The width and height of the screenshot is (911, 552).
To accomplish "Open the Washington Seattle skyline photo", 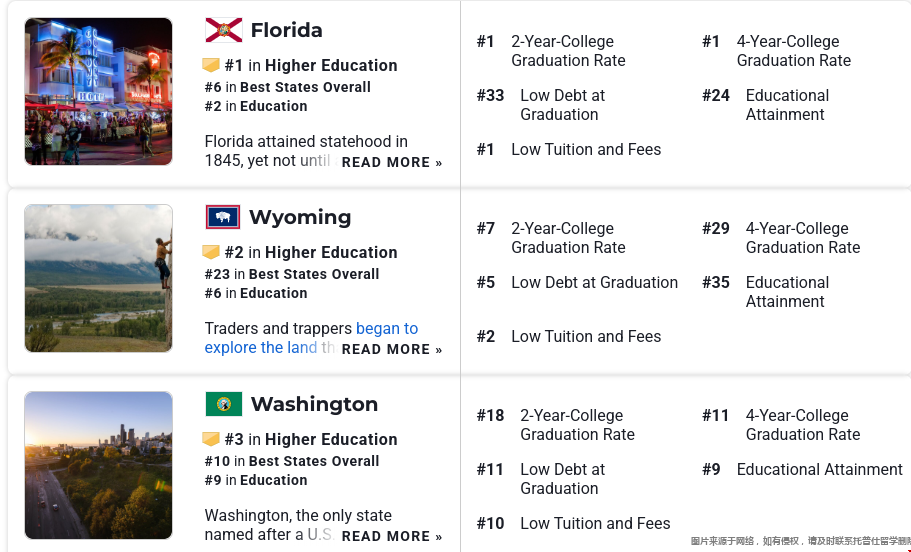I will 98,465.
